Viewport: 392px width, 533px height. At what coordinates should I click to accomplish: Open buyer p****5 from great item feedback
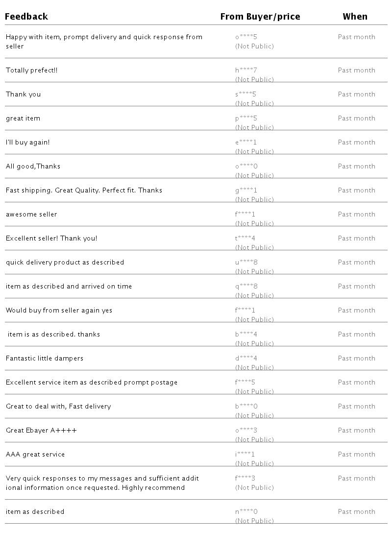point(246,118)
